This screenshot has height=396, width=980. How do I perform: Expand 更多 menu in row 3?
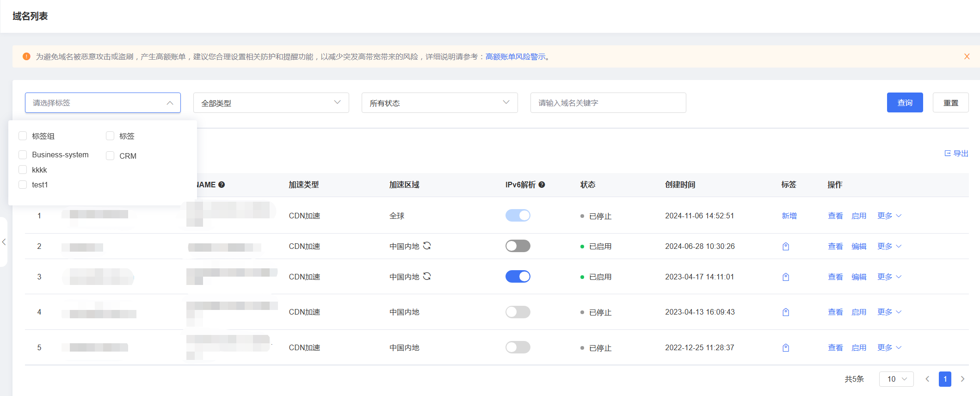point(889,277)
